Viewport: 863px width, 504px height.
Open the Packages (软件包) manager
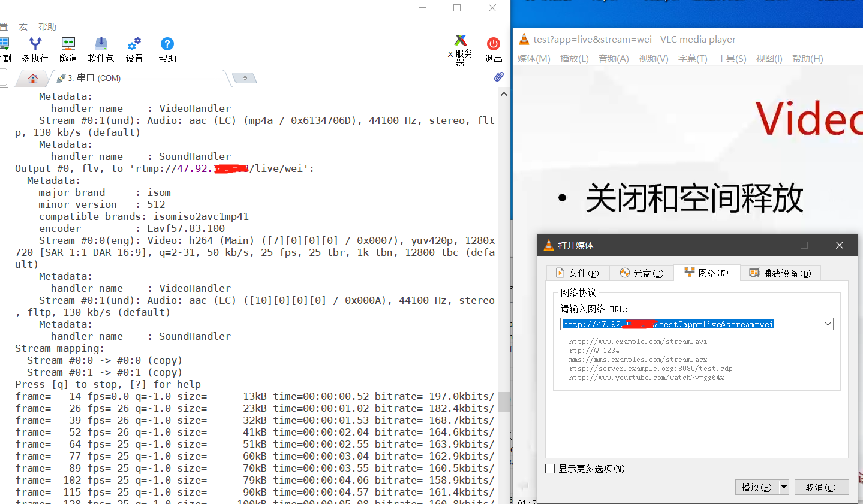tap(101, 50)
